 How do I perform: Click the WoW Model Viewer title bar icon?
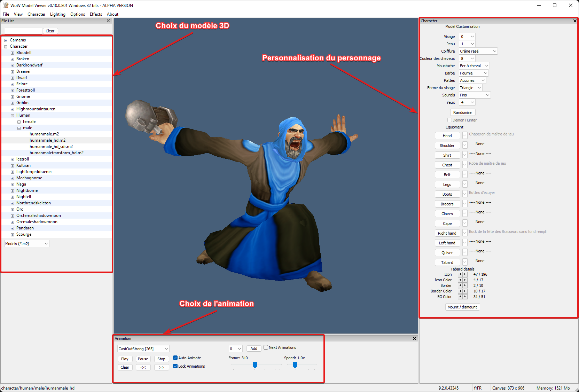coord(6,5)
